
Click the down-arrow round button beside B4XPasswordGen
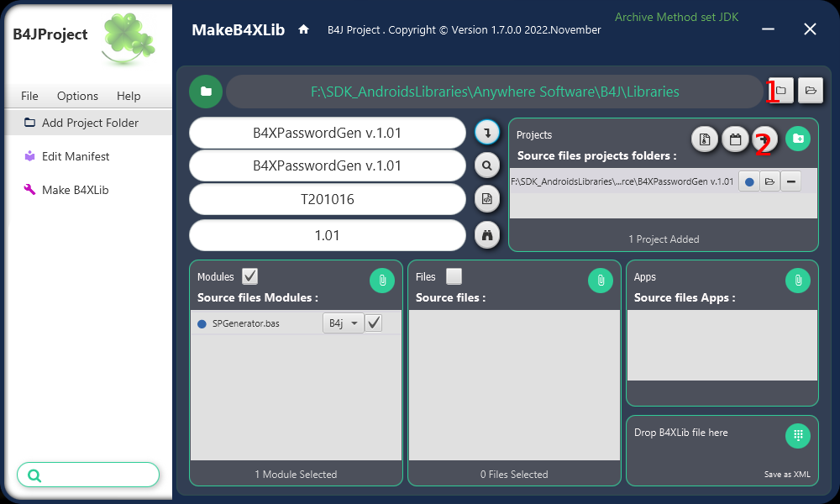487,132
